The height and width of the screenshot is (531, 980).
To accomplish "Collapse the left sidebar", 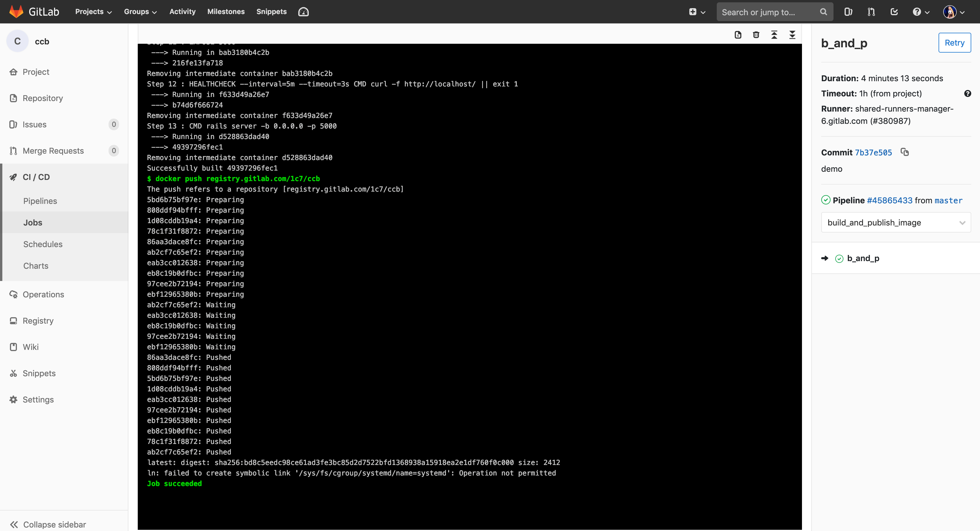I will [47, 524].
